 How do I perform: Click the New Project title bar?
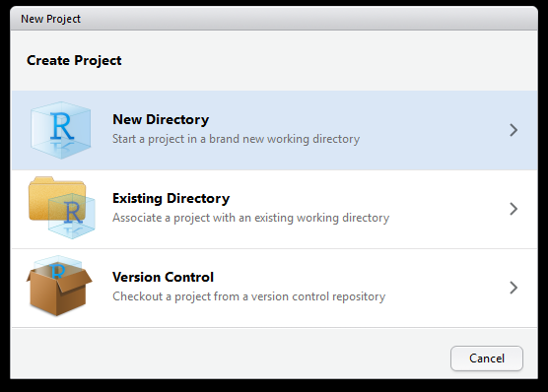pos(274,19)
